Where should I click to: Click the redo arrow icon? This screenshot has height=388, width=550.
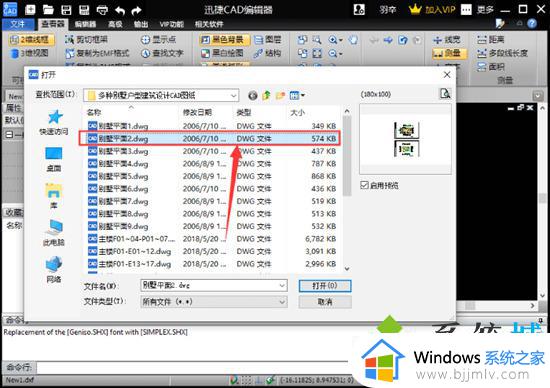(136, 11)
